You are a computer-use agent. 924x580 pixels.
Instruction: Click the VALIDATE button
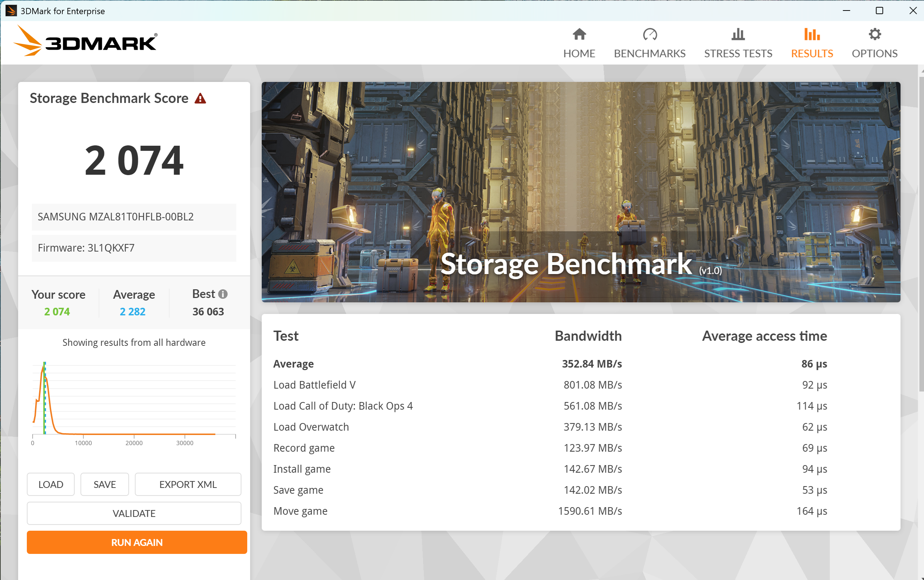point(134,513)
